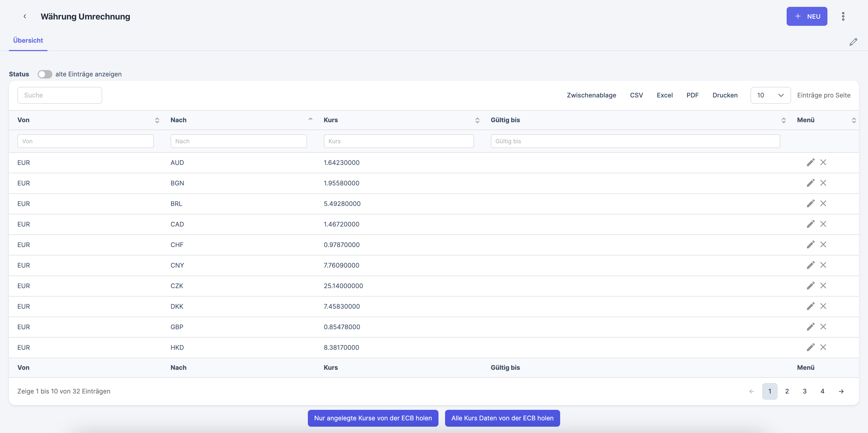Export table as CSV
868x433 pixels.
636,95
